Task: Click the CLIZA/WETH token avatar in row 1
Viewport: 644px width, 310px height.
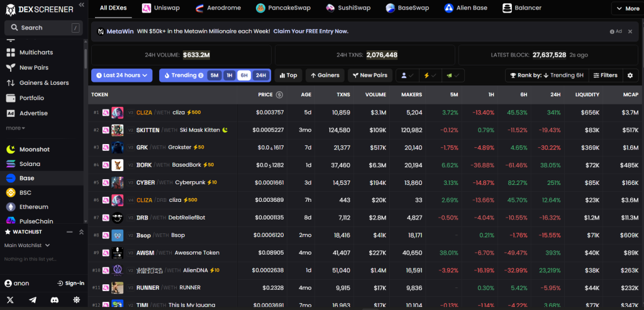Action: (x=117, y=113)
